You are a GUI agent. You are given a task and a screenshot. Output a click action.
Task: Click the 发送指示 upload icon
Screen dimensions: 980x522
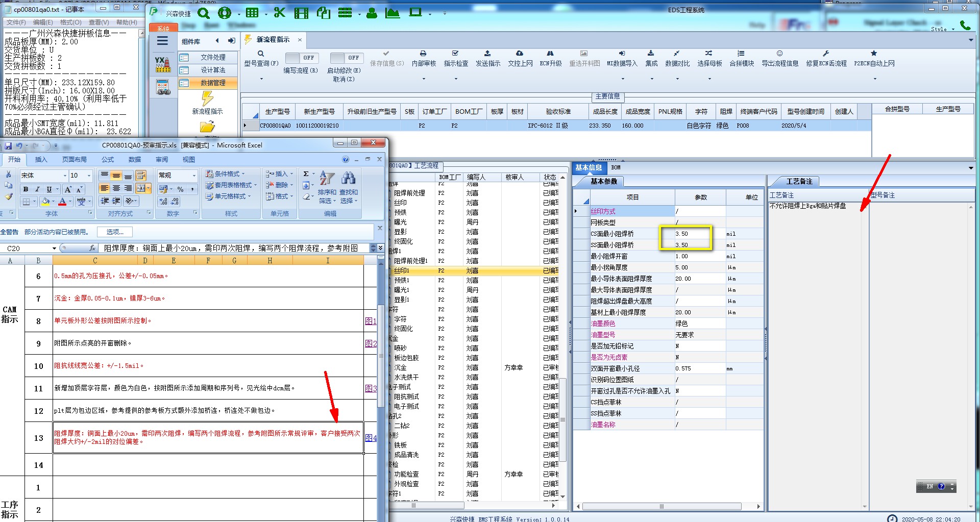tap(487, 53)
